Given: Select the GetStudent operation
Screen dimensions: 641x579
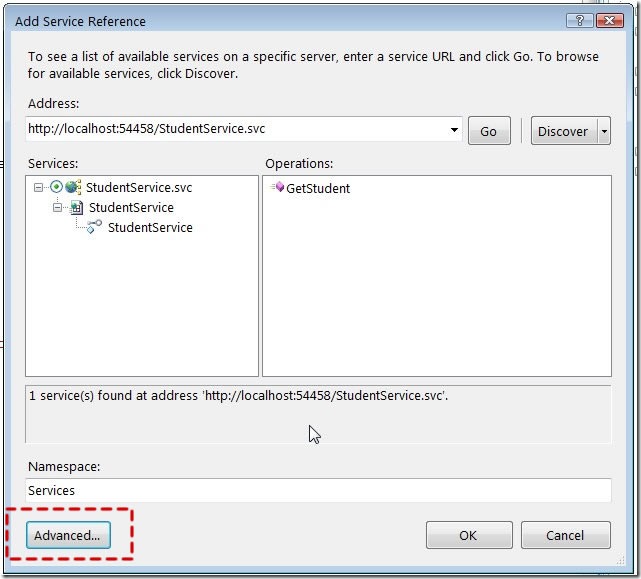Looking at the screenshot, I should coord(318,189).
